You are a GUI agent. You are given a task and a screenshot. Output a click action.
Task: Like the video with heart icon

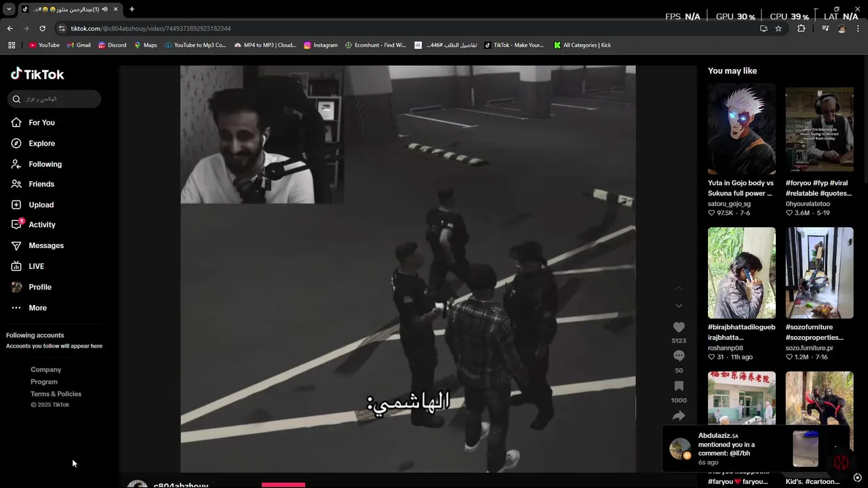point(679,327)
